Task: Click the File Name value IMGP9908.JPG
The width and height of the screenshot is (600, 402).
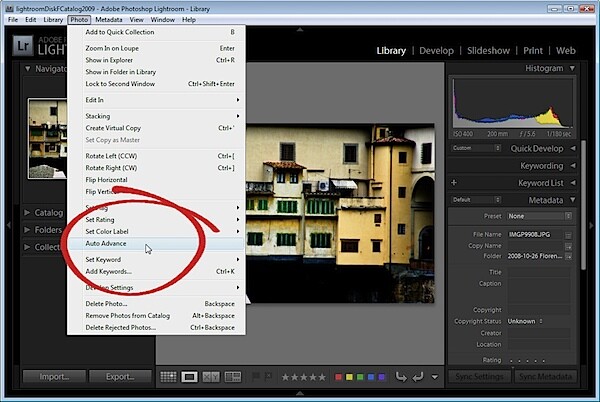Action: [x=529, y=234]
